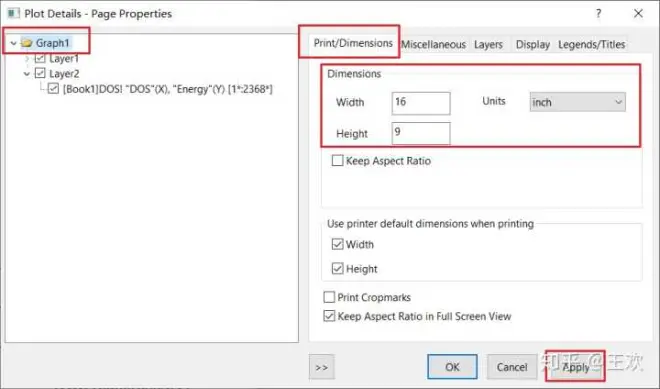The width and height of the screenshot is (660, 389).
Task: Confirm with the OK button
Action: tap(452, 367)
